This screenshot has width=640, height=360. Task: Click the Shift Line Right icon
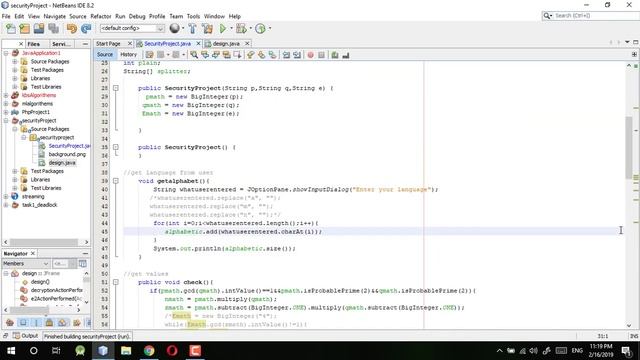[x=297, y=55]
